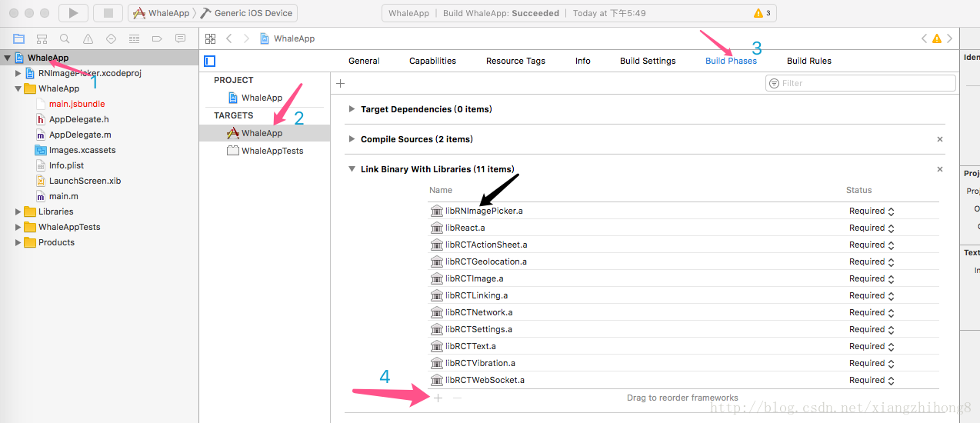
Task: Select libRCTImage.a library row
Action: [x=683, y=278]
